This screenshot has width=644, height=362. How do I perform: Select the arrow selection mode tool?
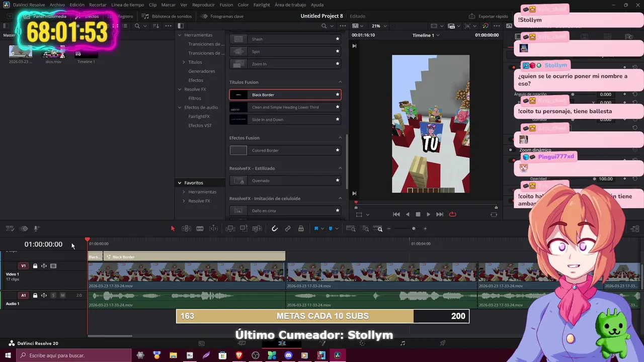[173, 229]
